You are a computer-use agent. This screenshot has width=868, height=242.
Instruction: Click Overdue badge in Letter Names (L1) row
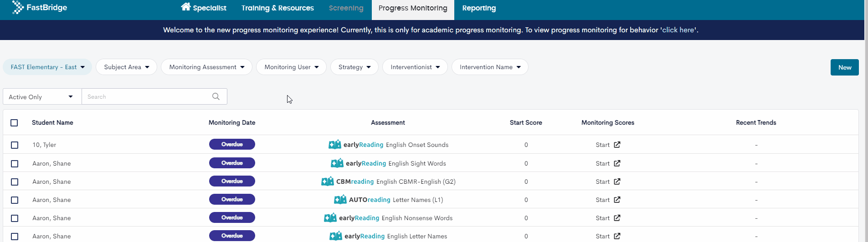[232, 199]
